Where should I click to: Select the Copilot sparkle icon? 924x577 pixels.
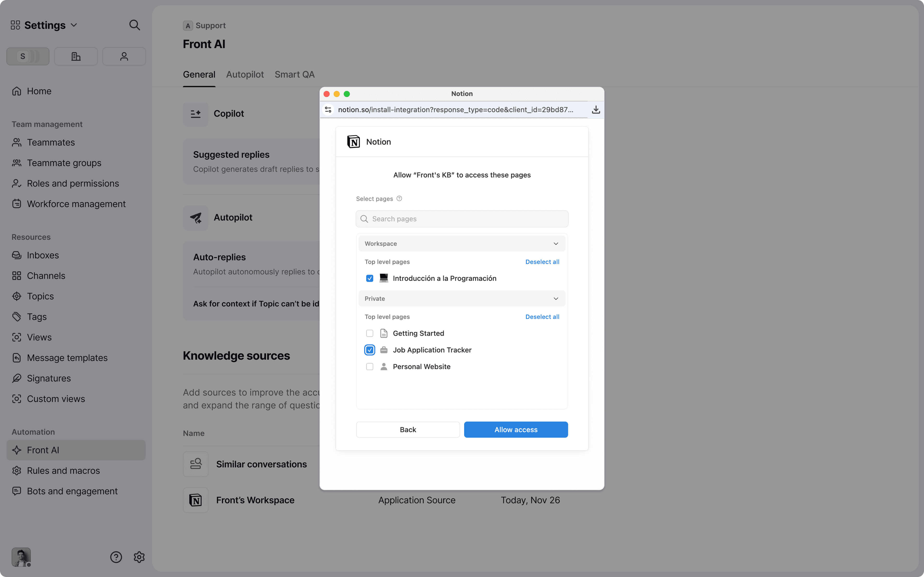coord(195,114)
